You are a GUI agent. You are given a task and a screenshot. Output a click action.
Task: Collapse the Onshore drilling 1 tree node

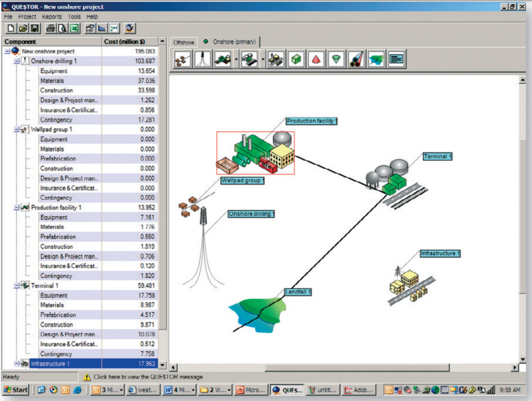(x=17, y=61)
